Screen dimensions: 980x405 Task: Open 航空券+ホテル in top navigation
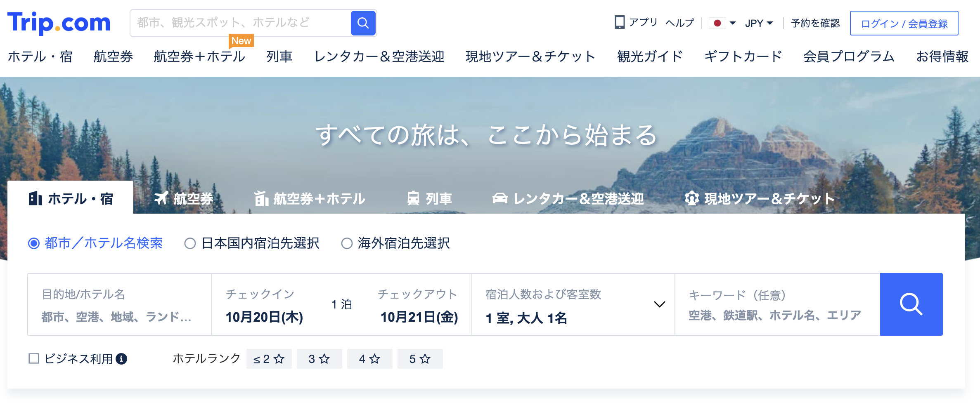(x=199, y=57)
